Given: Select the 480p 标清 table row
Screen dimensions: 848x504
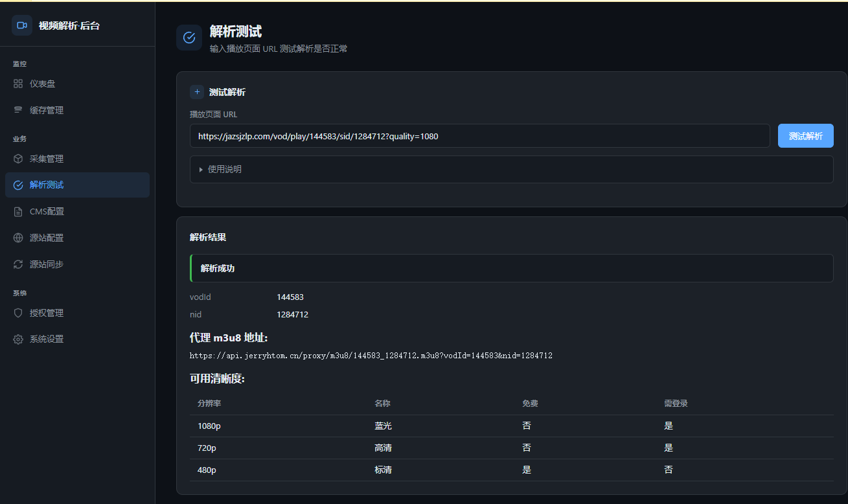Looking at the screenshot, I should coord(511,470).
